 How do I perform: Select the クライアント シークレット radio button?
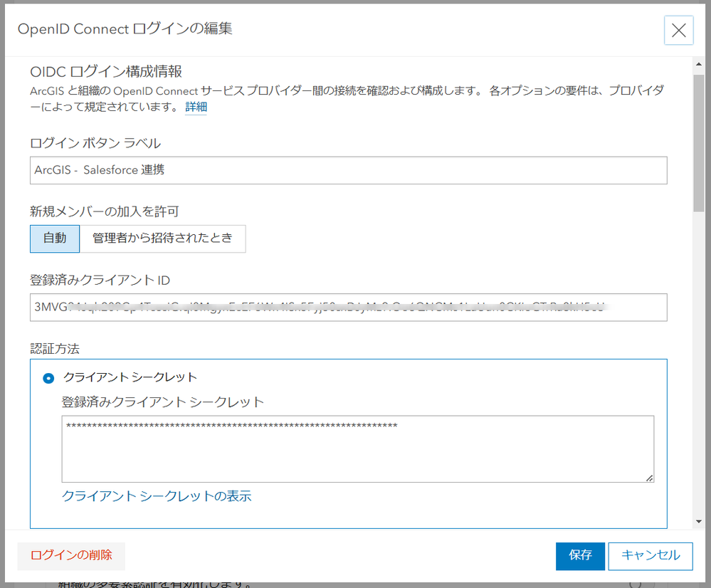pyautogui.click(x=49, y=377)
